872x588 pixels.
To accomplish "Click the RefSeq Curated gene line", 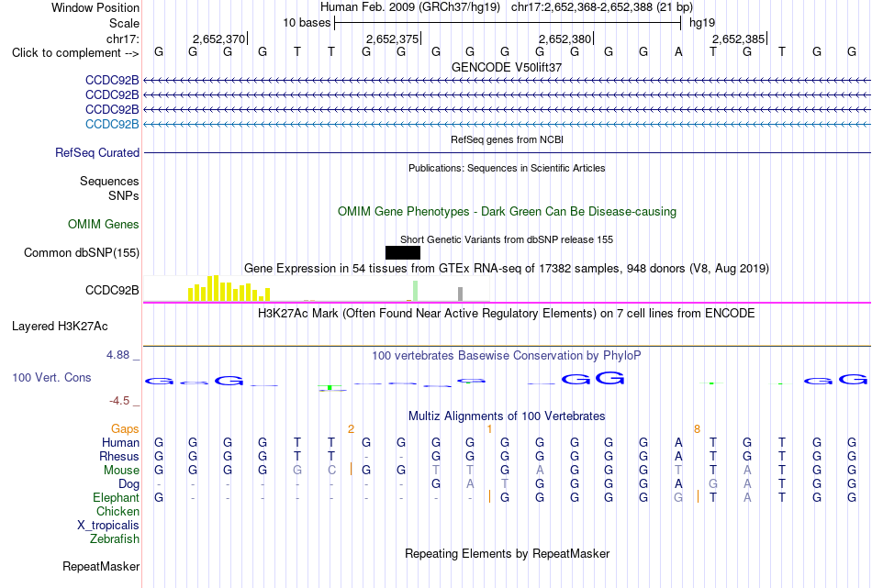I will tap(507, 153).
